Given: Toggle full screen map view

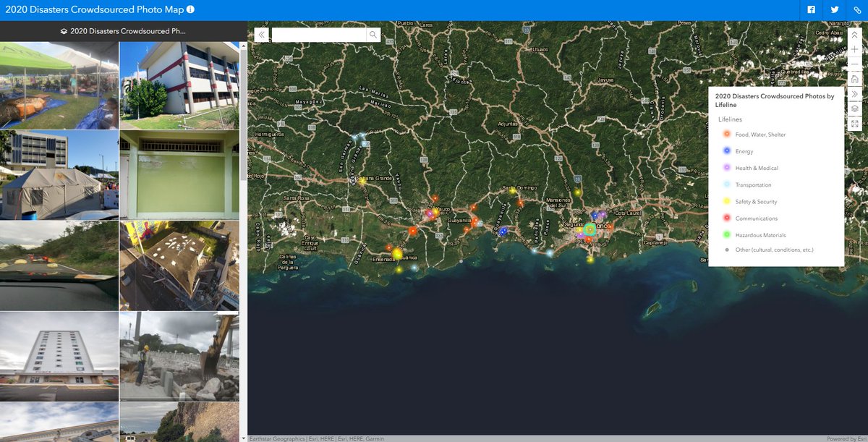Looking at the screenshot, I should point(854,124).
